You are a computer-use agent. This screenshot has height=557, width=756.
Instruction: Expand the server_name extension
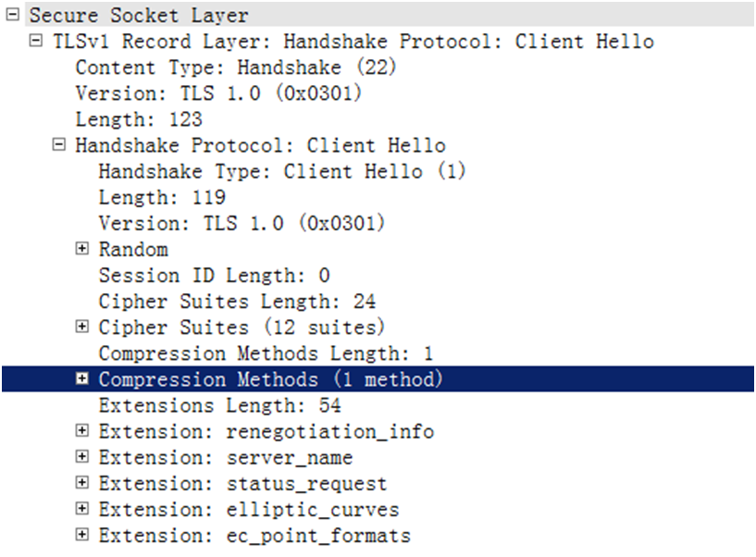coord(82,457)
